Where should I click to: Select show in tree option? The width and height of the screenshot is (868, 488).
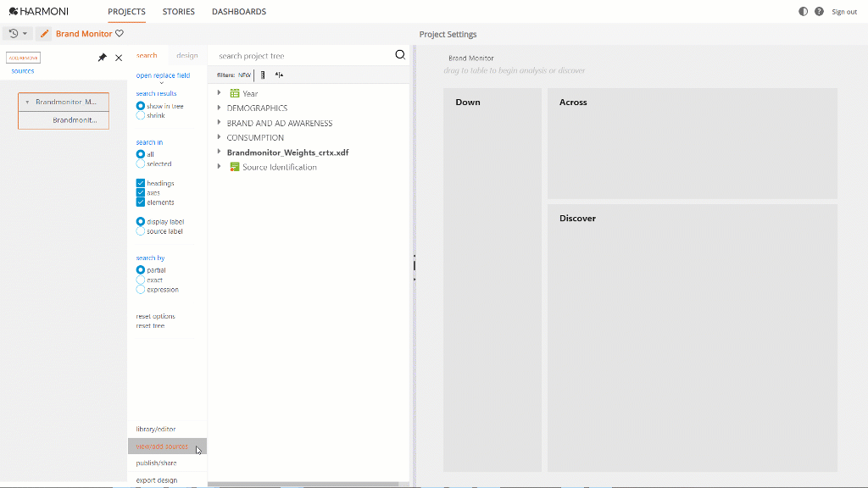click(x=141, y=106)
